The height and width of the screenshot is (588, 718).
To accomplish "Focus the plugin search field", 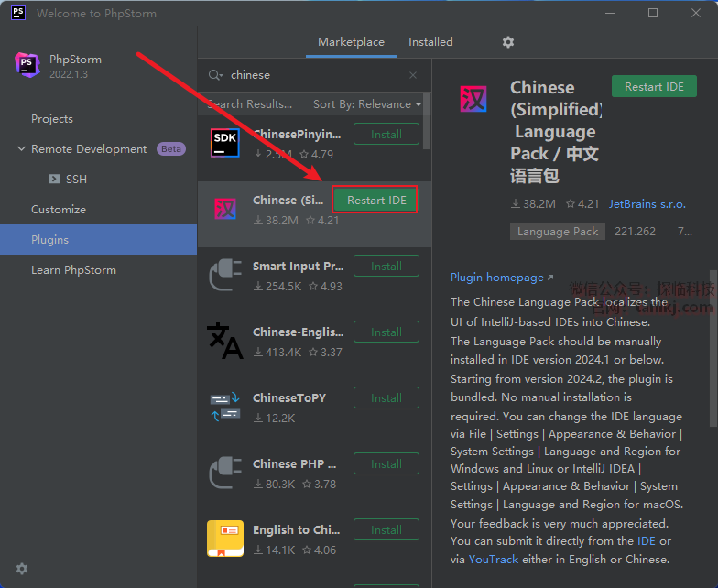I will 314,75.
